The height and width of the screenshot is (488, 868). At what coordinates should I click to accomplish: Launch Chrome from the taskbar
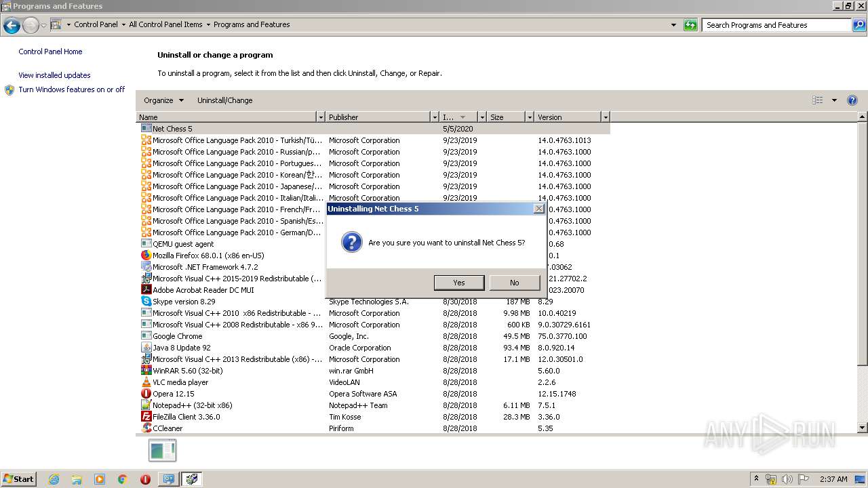tap(123, 479)
